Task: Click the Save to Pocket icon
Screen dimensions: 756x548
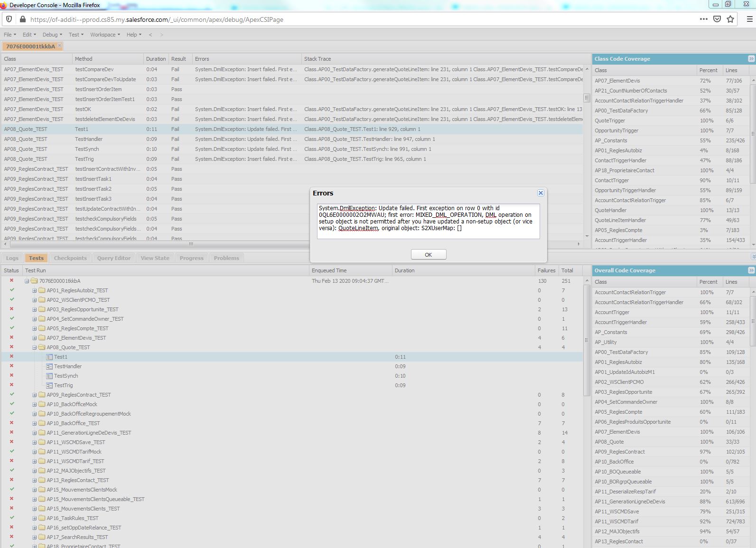Action: click(717, 19)
